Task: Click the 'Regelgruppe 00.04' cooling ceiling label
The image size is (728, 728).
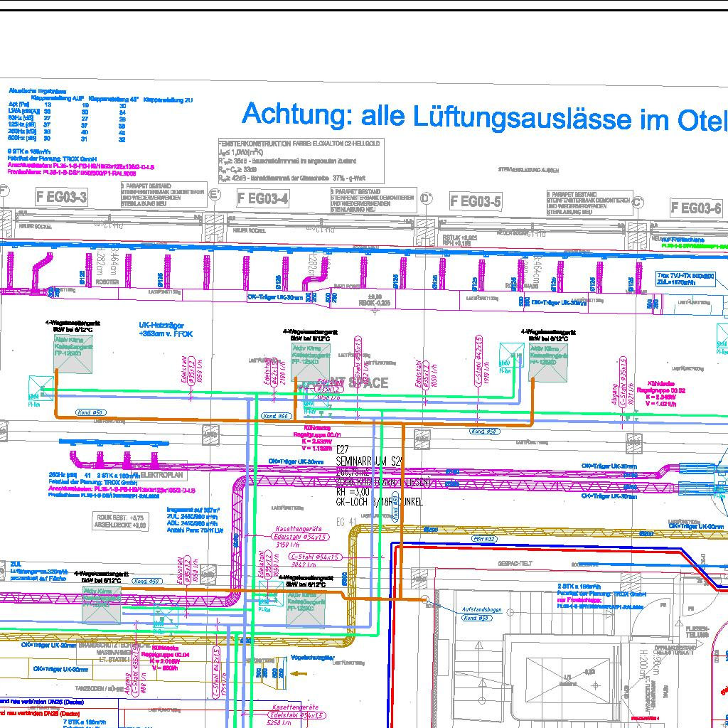Action: [165, 655]
